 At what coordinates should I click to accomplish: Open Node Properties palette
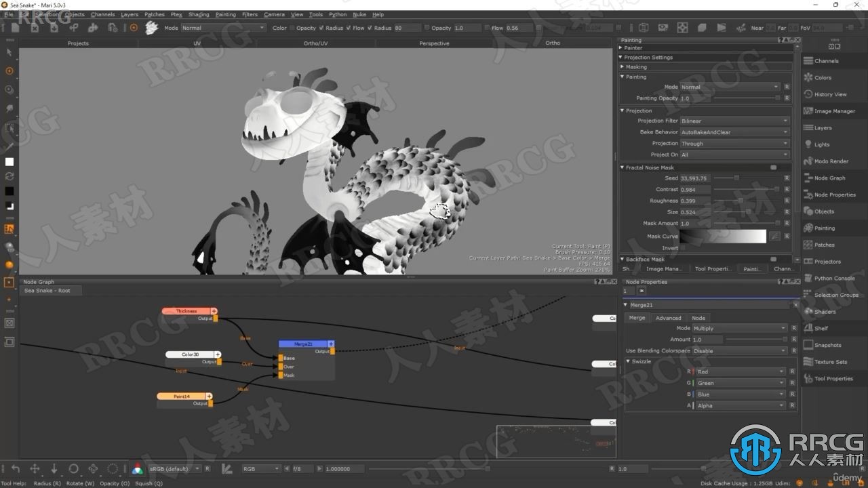(808, 195)
